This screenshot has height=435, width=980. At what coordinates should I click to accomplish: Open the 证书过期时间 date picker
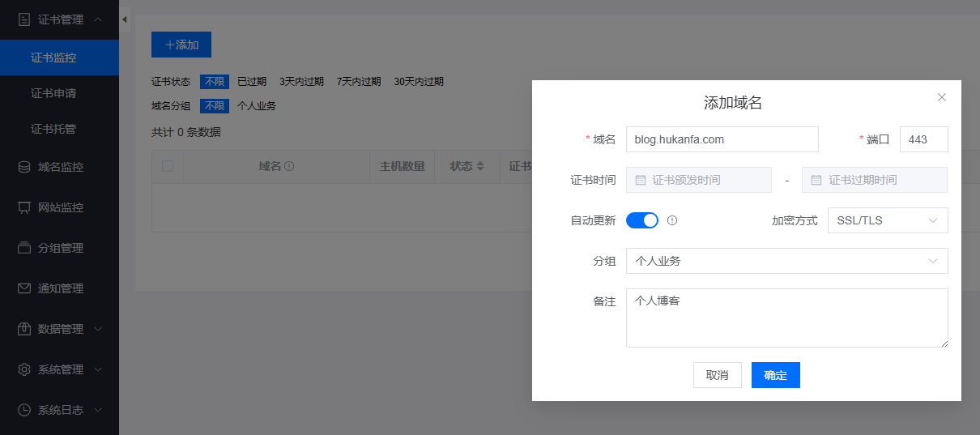[875, 180]
